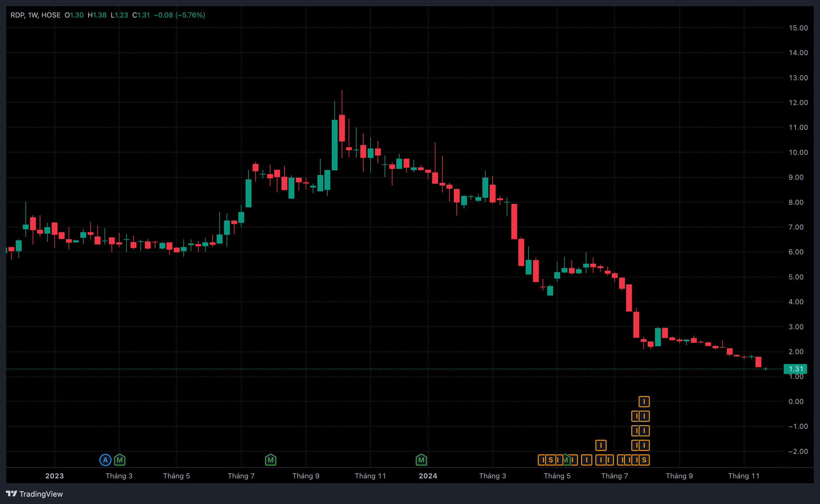Click the Tháng 9 label before 2024
The image size is (820, 504).
(x=306, y=476)
